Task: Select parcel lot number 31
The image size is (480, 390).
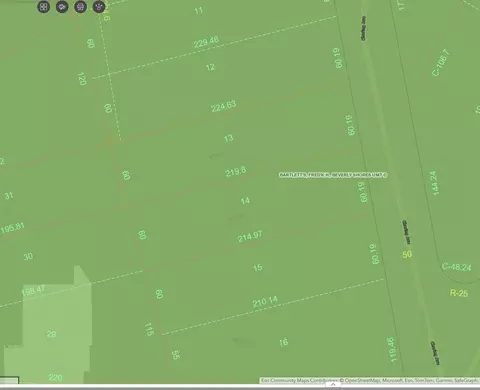Action: [9, 196]
